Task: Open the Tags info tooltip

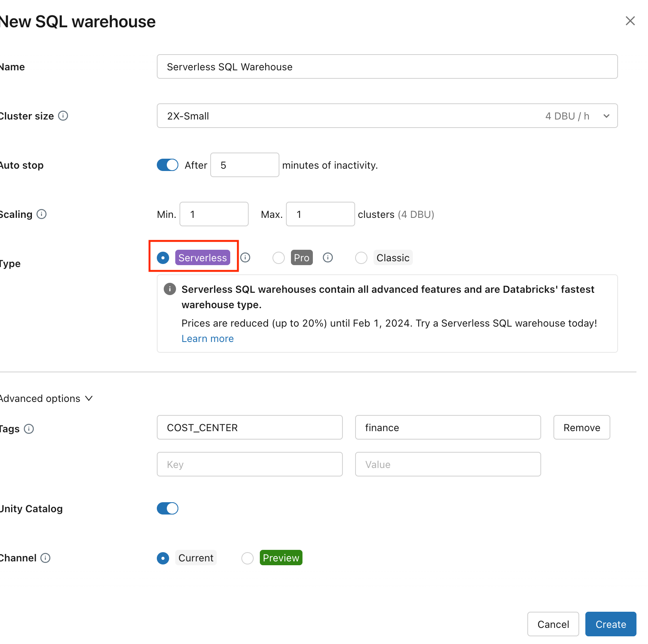Action: [29, 429]
